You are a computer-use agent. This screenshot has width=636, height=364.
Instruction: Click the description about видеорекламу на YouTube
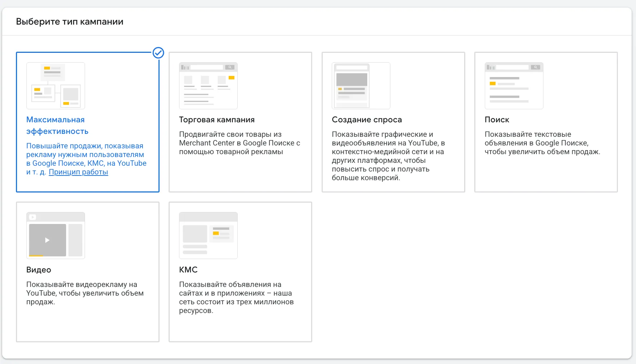(85, 293)
